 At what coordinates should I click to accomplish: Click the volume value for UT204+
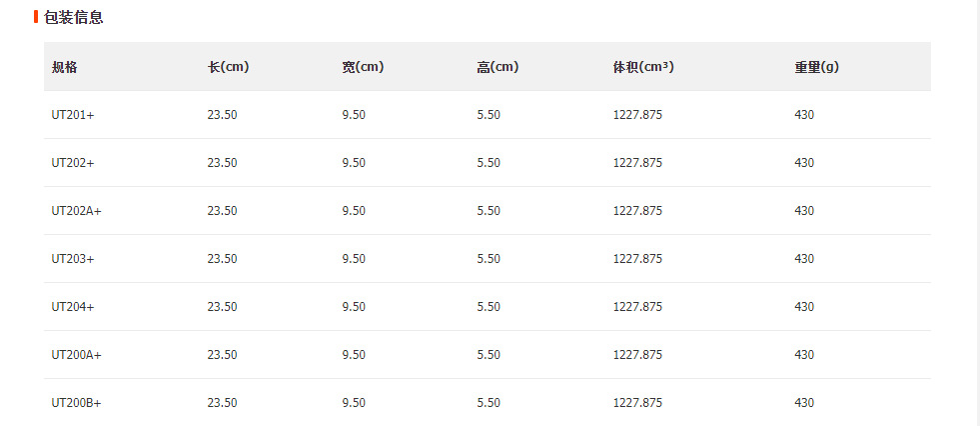tap(637, 307)
